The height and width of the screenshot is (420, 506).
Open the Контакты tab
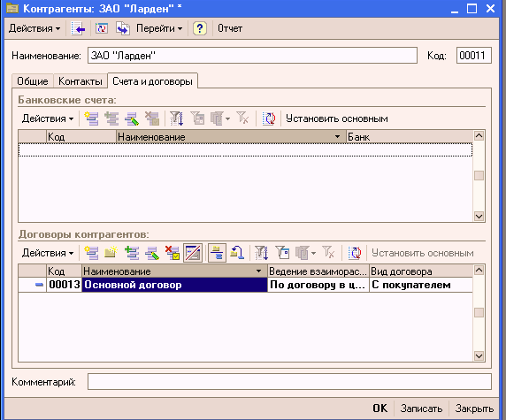[x=80, y=81]
